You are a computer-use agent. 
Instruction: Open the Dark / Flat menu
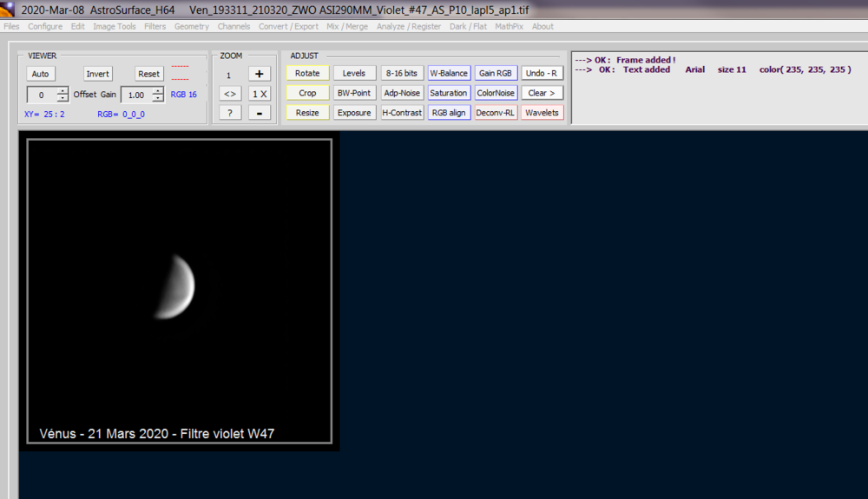click(468, 26)
